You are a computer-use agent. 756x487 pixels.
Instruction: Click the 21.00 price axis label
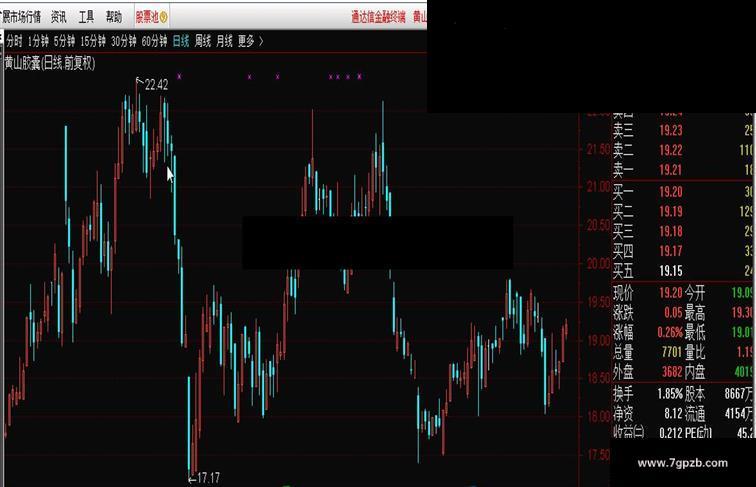tap(598, 188)
